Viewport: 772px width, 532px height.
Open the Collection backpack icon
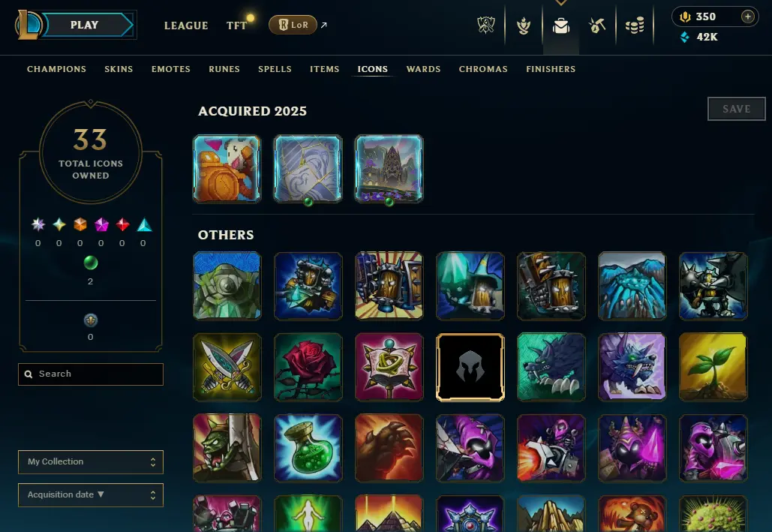coord(560,25)
